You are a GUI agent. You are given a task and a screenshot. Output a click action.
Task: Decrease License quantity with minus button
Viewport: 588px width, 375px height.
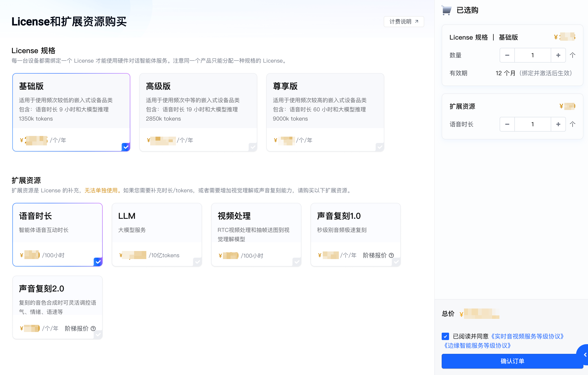(507, 55)
